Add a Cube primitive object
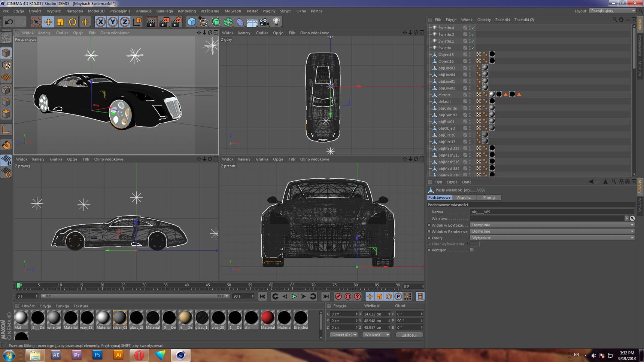This screenshot has height=362, width=644. click(x=192, y=22)
